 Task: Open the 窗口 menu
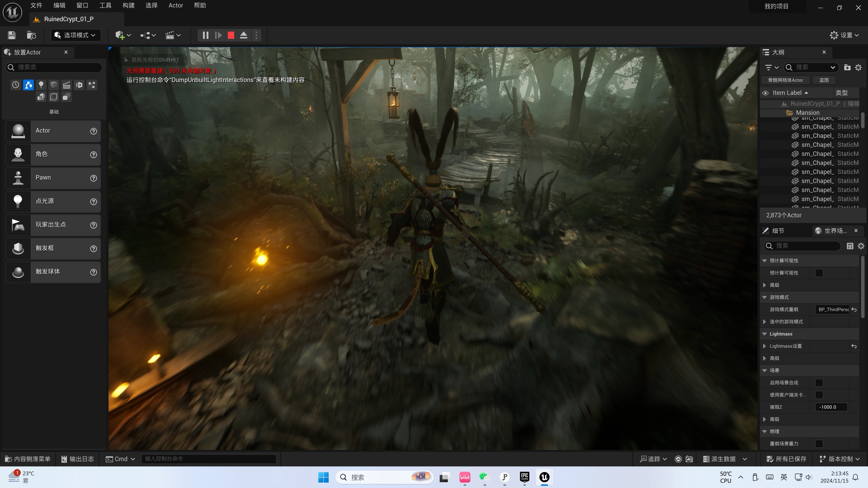(82, 5)
